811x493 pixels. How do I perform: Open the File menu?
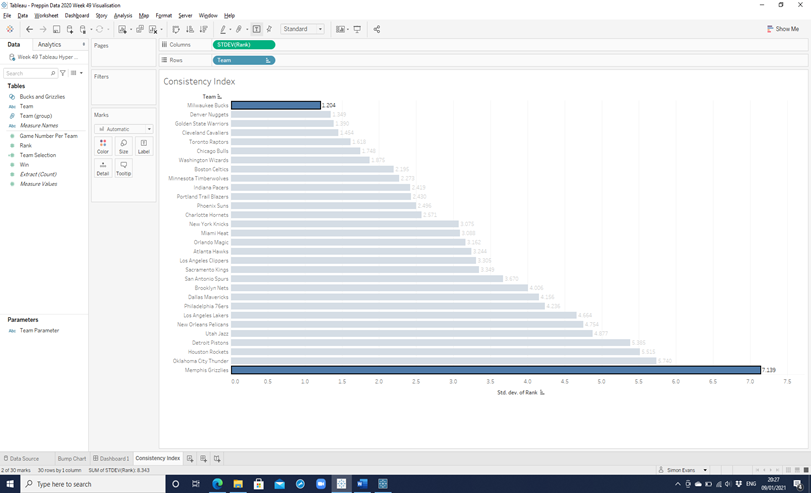click(7, 16)
